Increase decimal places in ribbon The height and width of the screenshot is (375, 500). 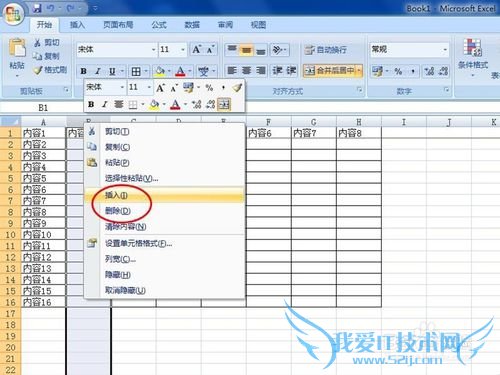click(429, 71)
